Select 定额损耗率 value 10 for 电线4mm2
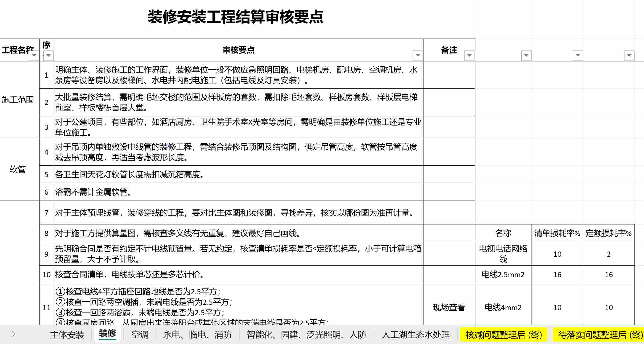This screenshot has width=644, height=344. click(609, 304)
